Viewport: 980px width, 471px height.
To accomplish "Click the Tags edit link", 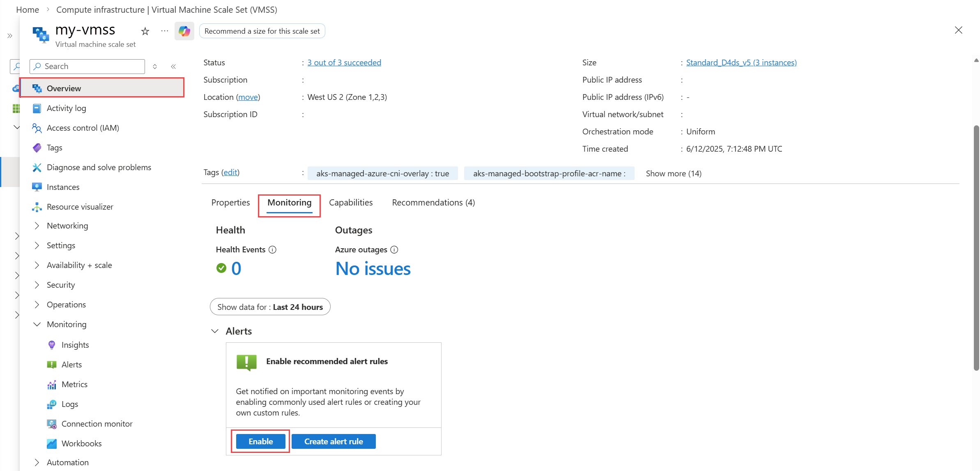I will click(x=230, y=172).
